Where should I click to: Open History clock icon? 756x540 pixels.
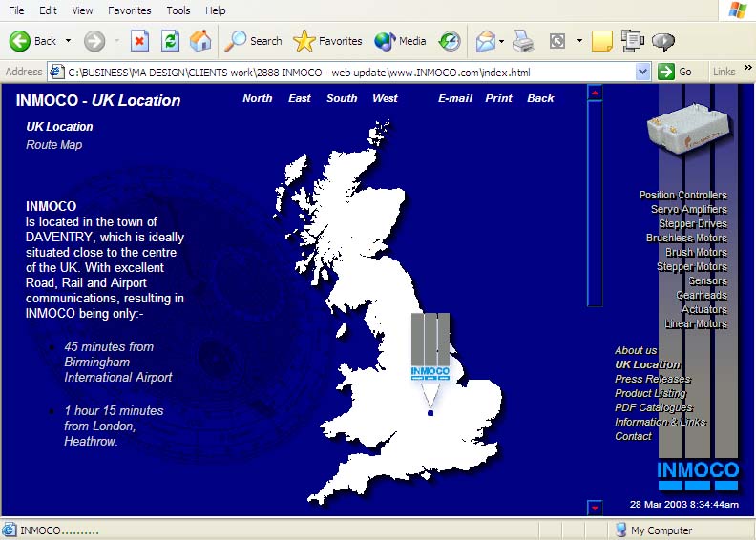pos(450,41)
